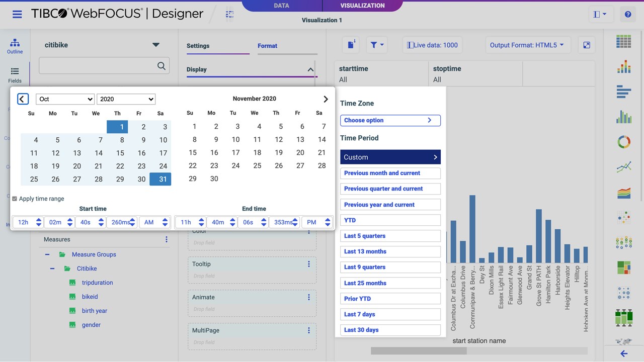Select October 1 in the calendar

[117, 127]
